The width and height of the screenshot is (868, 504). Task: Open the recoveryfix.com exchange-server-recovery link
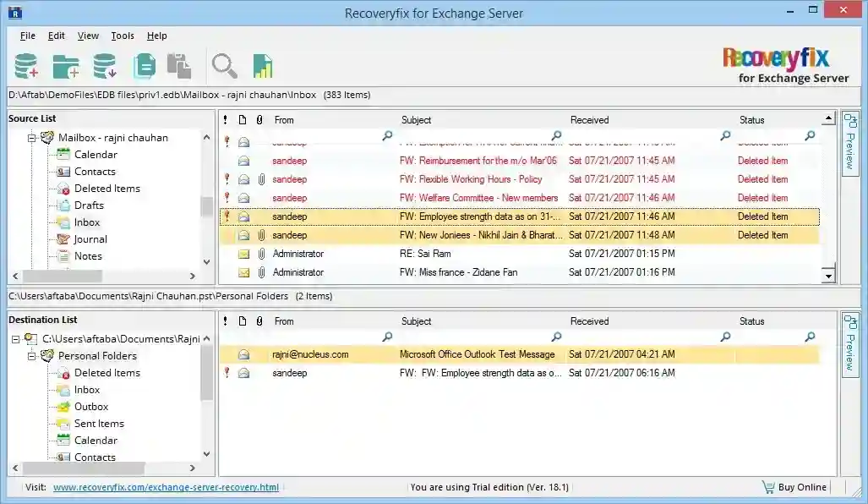(x=166, y=487)
